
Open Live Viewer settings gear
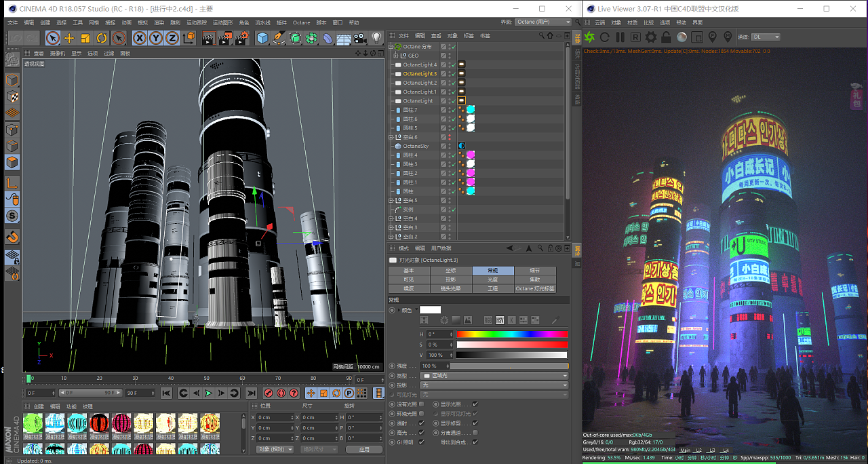tap(650, 37)
